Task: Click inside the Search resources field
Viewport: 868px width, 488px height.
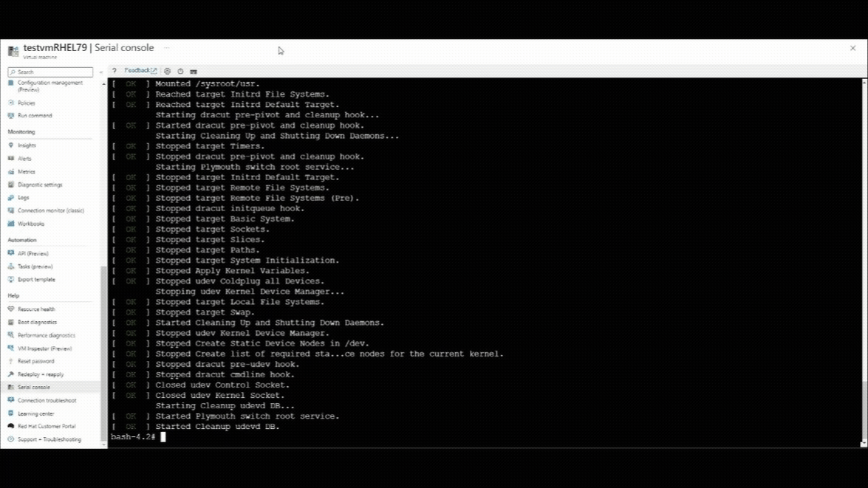Action: point(48,72)
